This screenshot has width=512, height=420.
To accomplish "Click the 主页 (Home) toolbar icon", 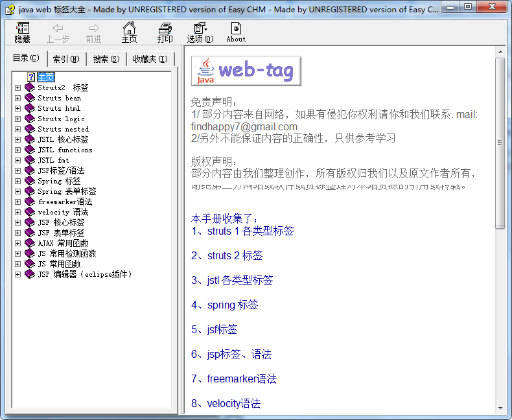I will tap(130, 32).
